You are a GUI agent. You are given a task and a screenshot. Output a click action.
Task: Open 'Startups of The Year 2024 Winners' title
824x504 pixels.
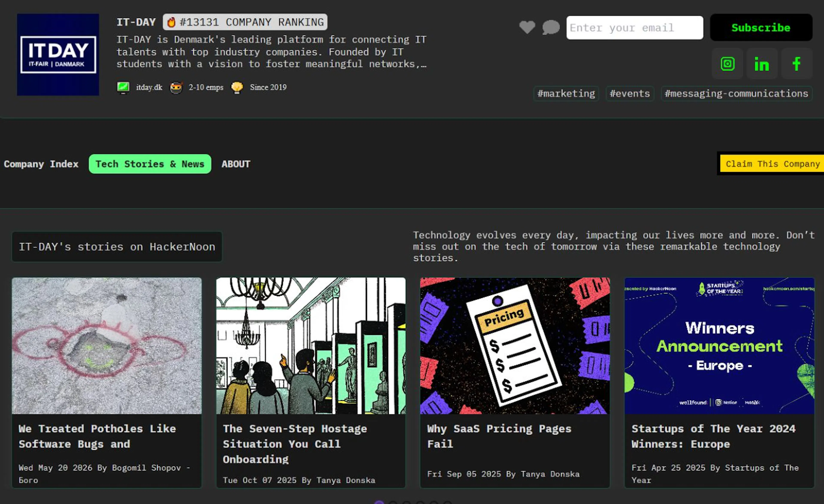pos(713,436)
